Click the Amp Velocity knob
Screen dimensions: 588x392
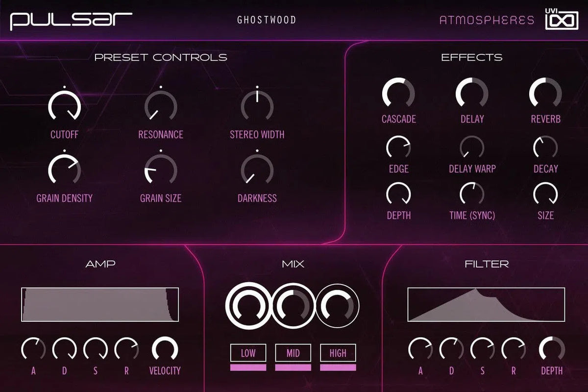165,350
